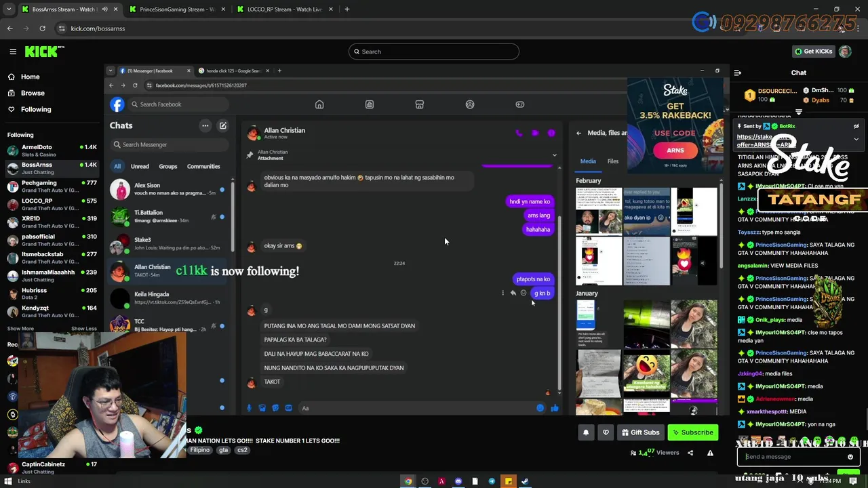Open IshmamaMiaaahhh channel from sidebar
The image size is (868, 488).
coord(51,276)
